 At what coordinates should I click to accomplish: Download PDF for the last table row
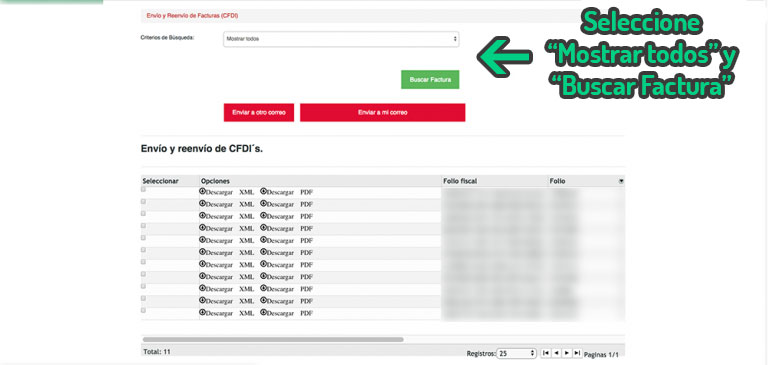(x=287, y=313)
